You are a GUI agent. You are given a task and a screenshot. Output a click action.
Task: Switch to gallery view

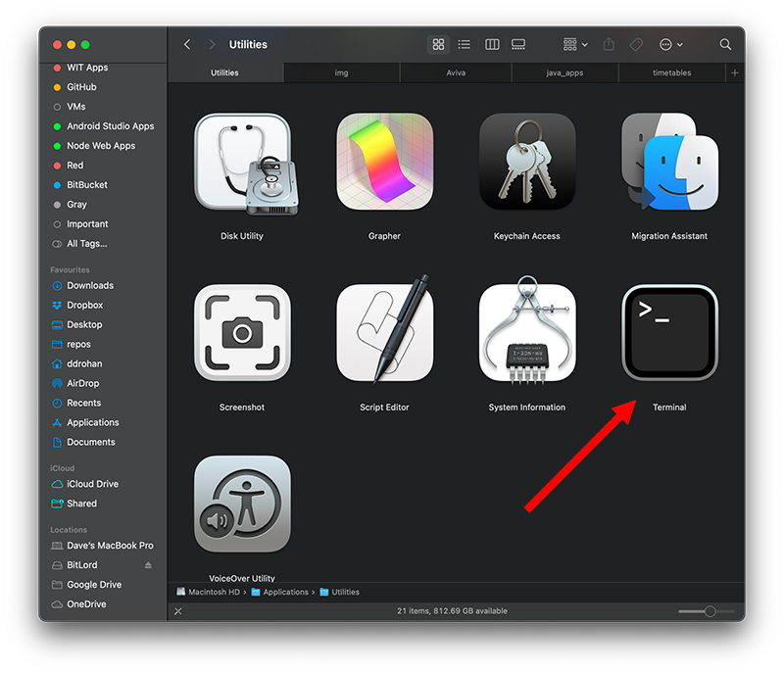(518, 45)
